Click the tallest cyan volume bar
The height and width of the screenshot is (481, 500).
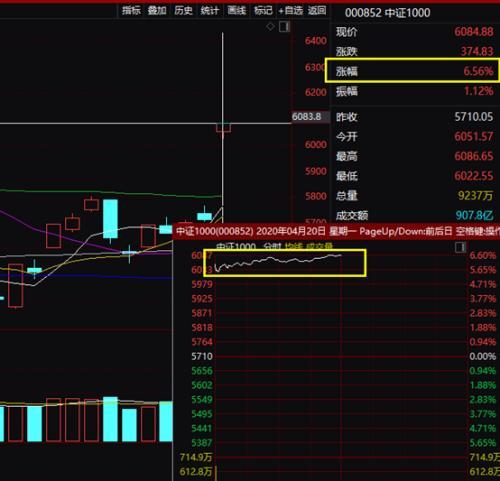(x=110, y=419)
